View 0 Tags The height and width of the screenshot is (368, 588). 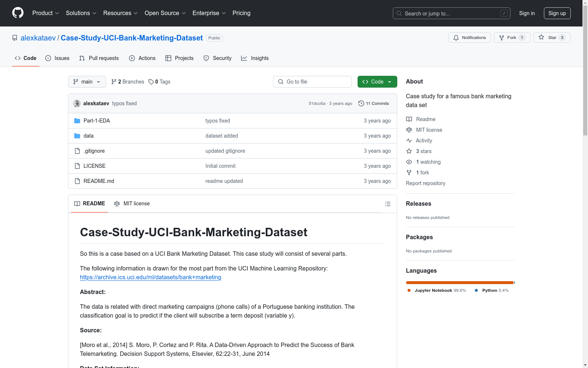click(x=159, y=82)
